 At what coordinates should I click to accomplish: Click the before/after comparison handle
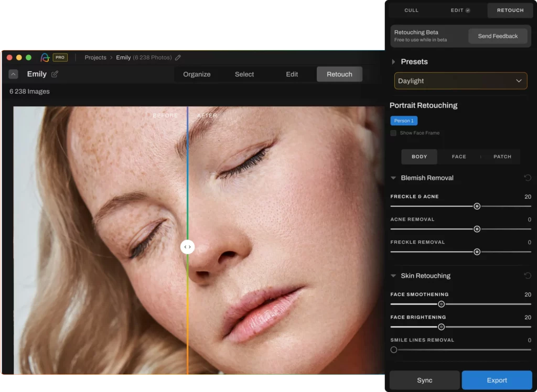click(x=188, y=246)
